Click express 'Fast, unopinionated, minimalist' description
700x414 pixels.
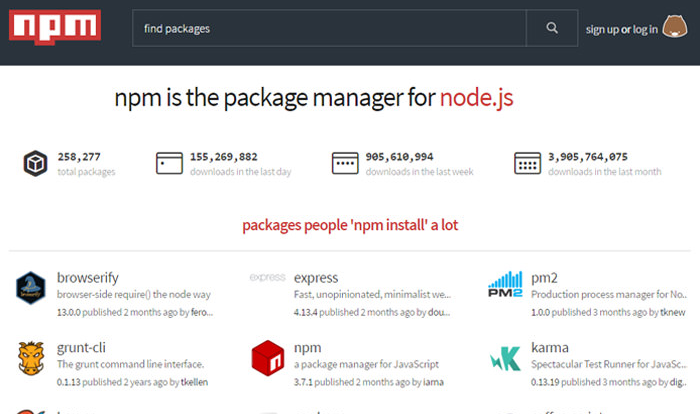(x=372, y=295)
